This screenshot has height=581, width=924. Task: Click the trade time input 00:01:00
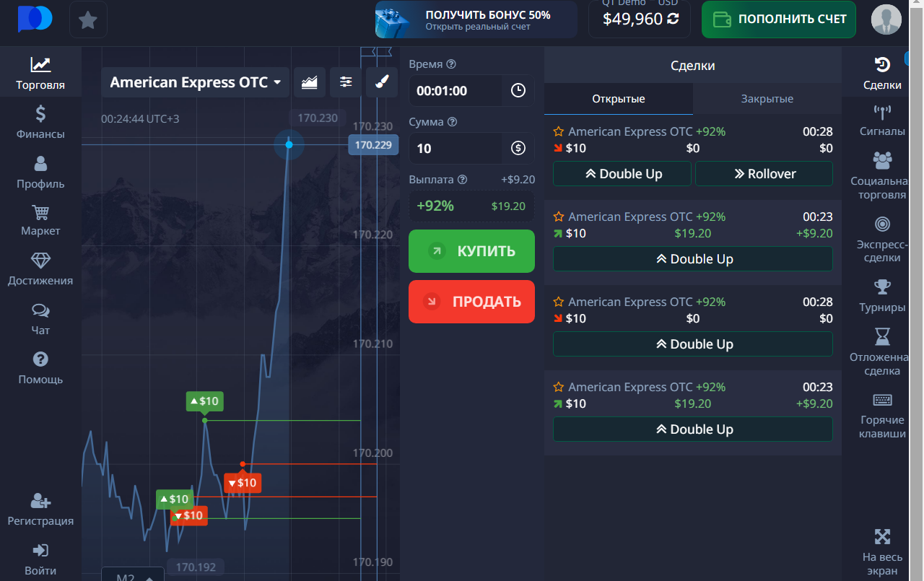click(456, 91)
